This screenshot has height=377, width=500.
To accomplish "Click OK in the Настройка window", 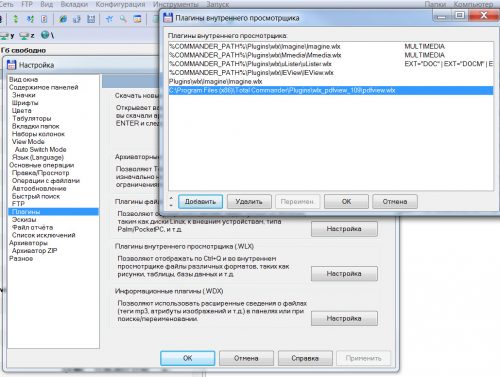I will point(188,358).
